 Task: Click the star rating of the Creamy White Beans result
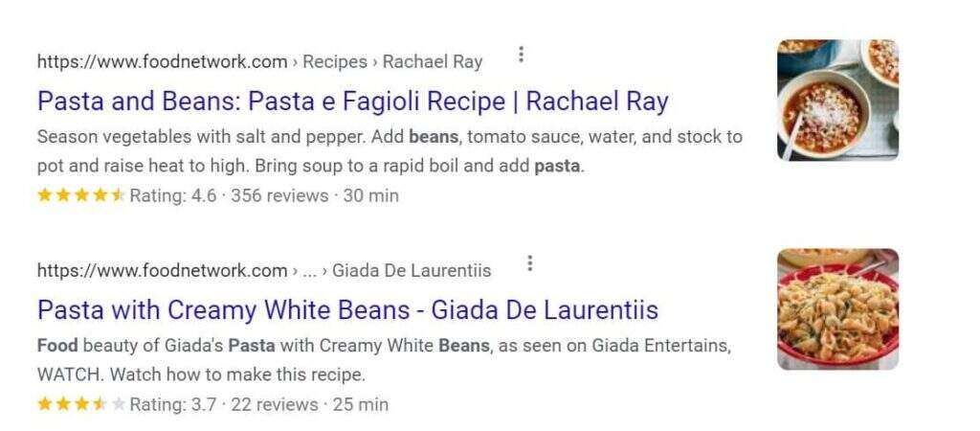(80, 404)
